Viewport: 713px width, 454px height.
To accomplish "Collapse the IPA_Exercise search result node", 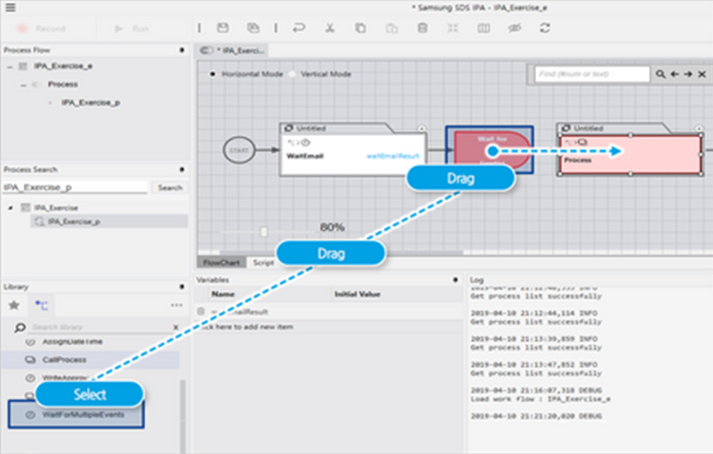I will pyautogui.click(x=12, y=207).
